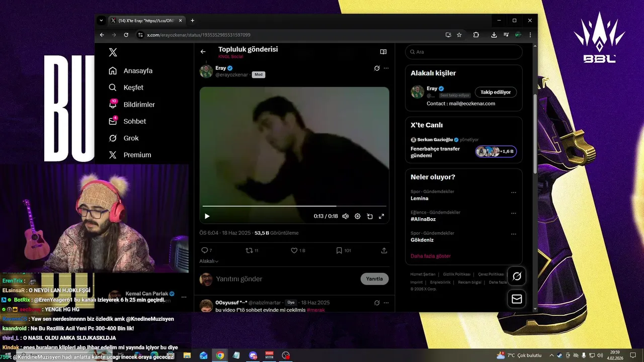Open File Explorer from the taskbar

pos(187,355)
